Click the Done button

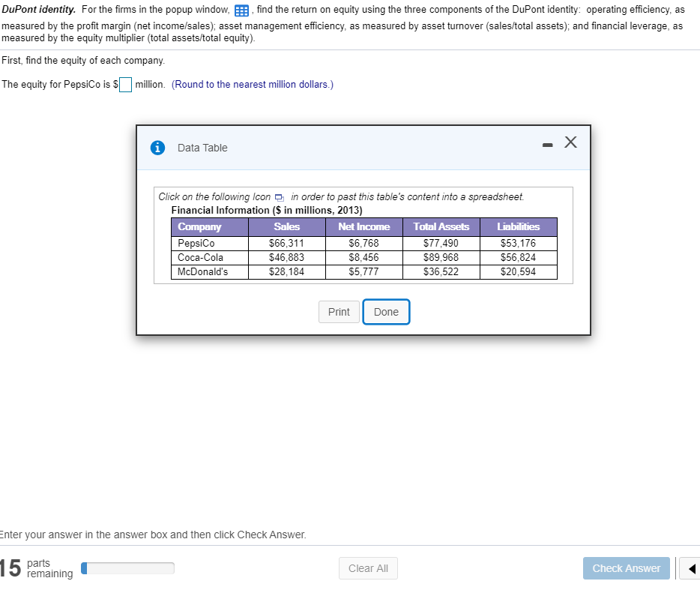[x=386, y=312]
